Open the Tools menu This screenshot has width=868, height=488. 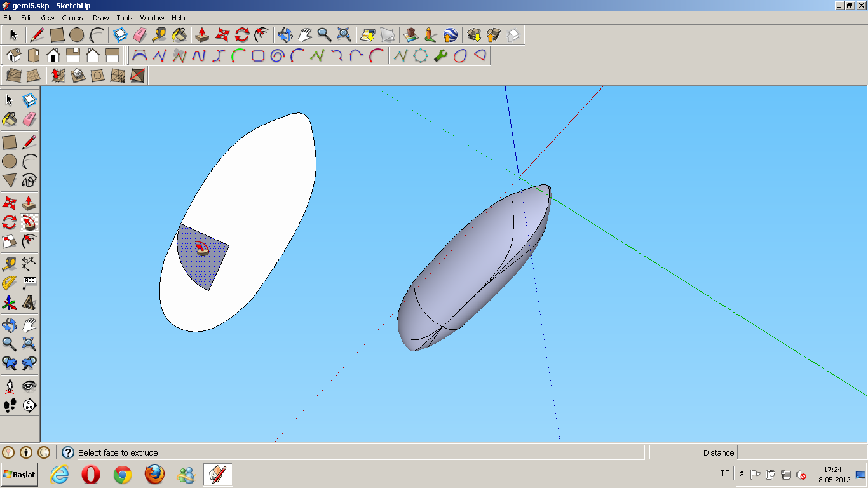coord(123,18)
